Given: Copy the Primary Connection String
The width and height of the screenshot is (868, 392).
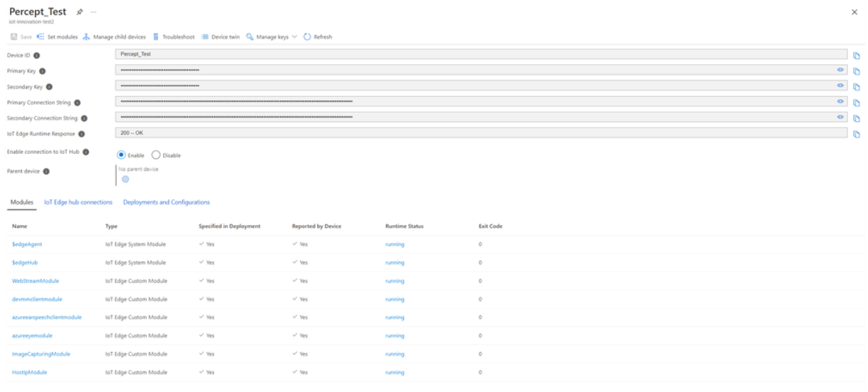Looking at the screenshot, I should [x=856, y=103].
